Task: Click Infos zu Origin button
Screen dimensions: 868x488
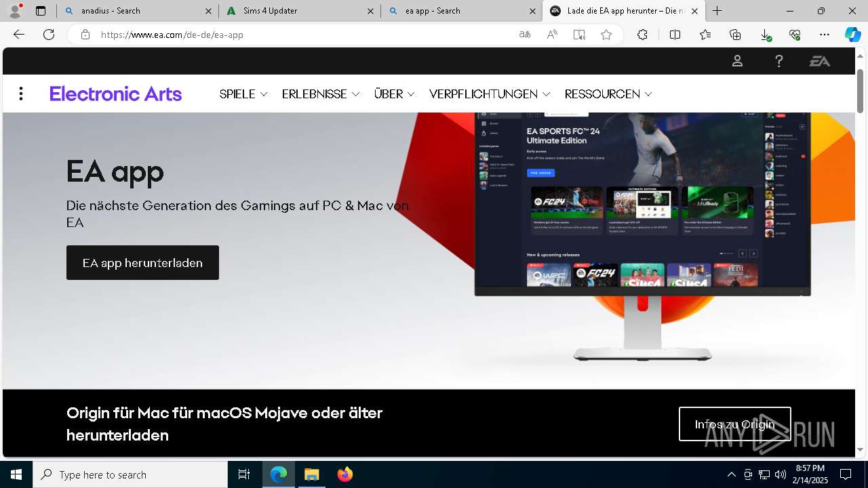Action: coord(734,424)
